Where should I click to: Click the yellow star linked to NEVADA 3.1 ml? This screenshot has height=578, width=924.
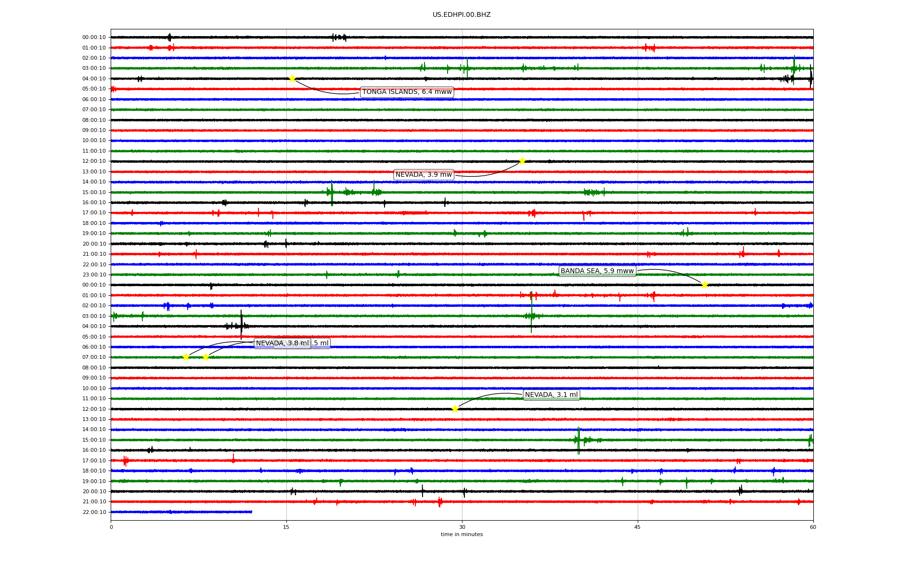coord(455,409)
